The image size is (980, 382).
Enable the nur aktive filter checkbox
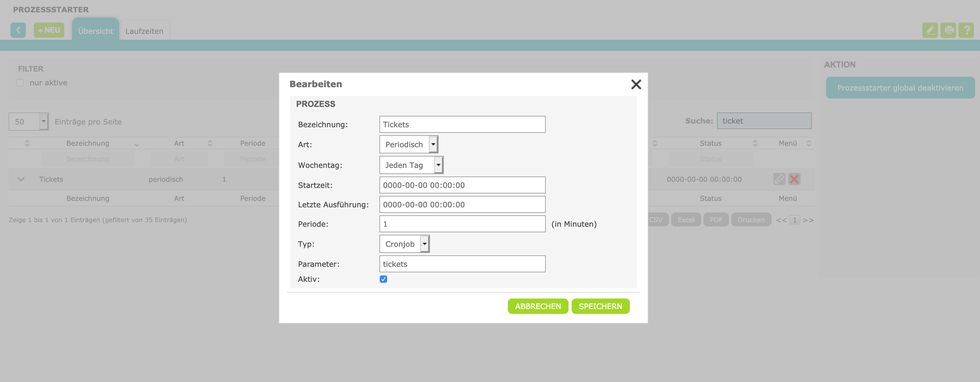point(20,83)
